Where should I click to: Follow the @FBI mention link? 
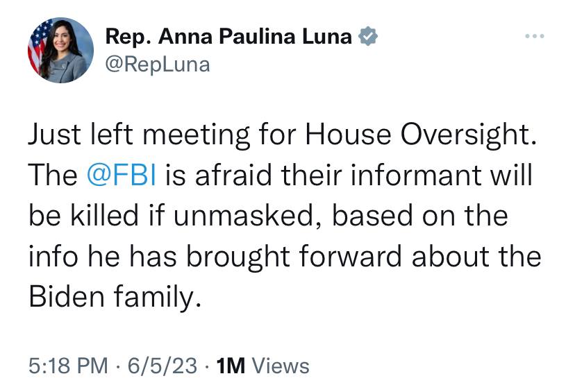(122, 175)
